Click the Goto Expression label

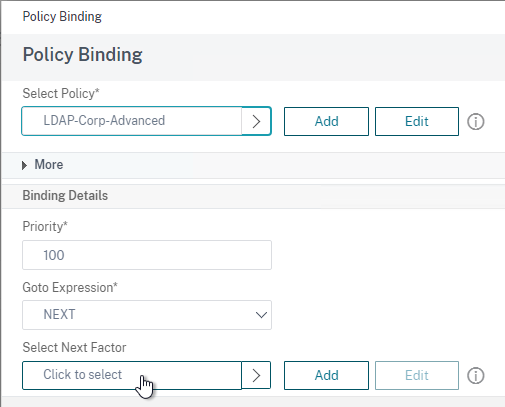coord(70,287)
